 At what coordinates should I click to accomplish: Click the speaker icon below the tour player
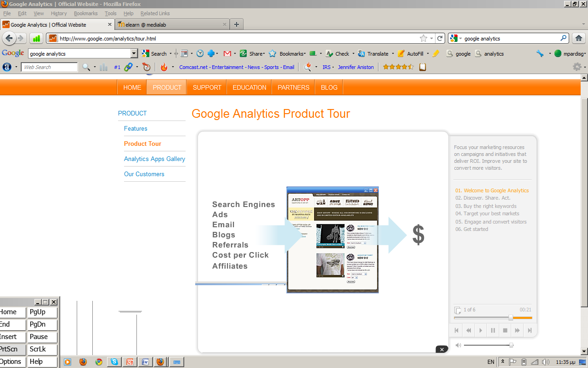pos(458,345)
